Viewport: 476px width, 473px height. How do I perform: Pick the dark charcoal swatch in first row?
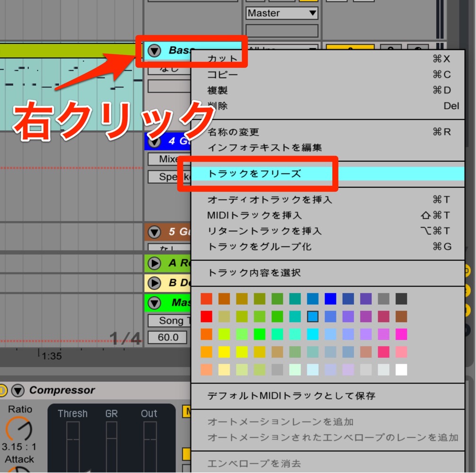pyautogui.click(x=401, y=299)
